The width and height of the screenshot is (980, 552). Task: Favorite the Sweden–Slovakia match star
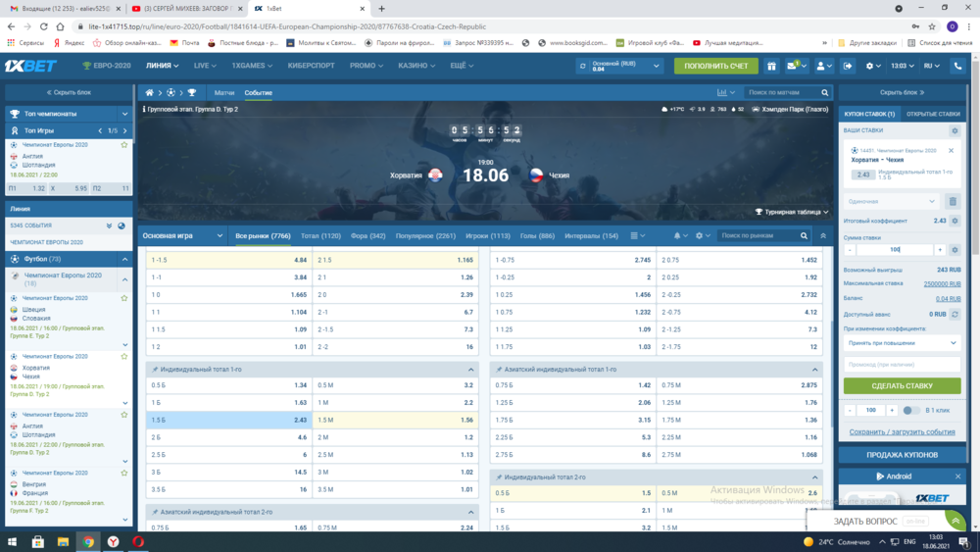[x=124, y=298]
